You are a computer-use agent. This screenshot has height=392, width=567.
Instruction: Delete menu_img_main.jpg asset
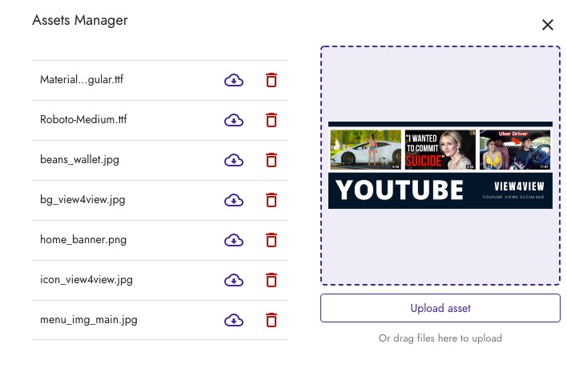pyautogui.click(x=271, y=321)
